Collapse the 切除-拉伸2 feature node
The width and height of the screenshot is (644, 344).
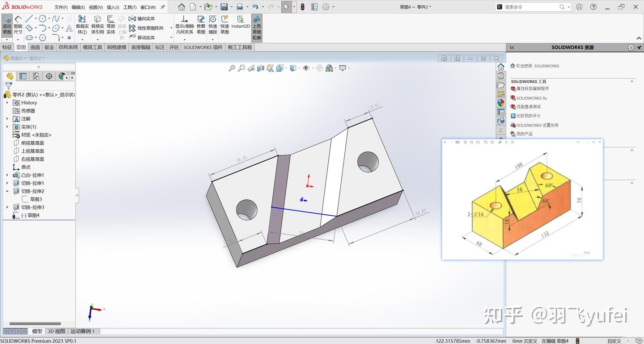[x=7, y=191]
